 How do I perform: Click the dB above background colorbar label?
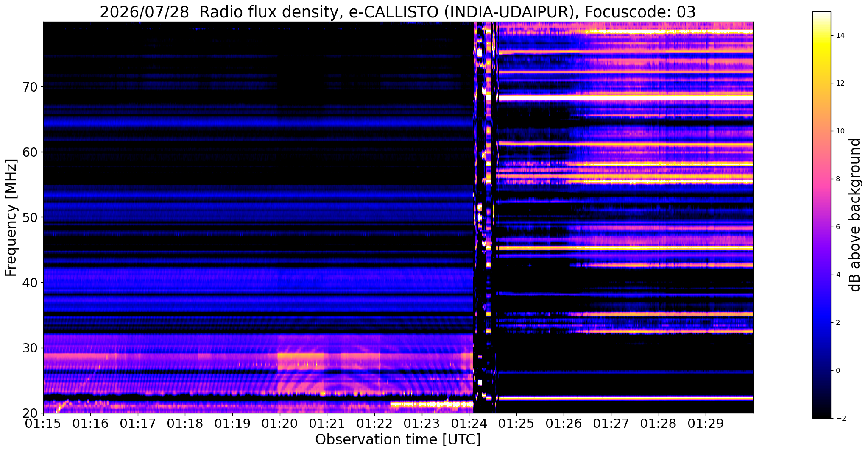point(855,215)
